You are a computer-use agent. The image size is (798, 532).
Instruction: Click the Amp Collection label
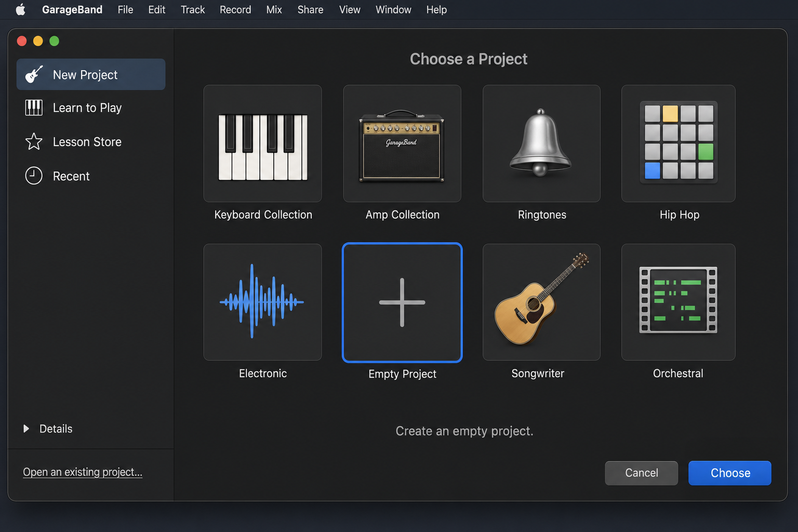coord(403,215)
